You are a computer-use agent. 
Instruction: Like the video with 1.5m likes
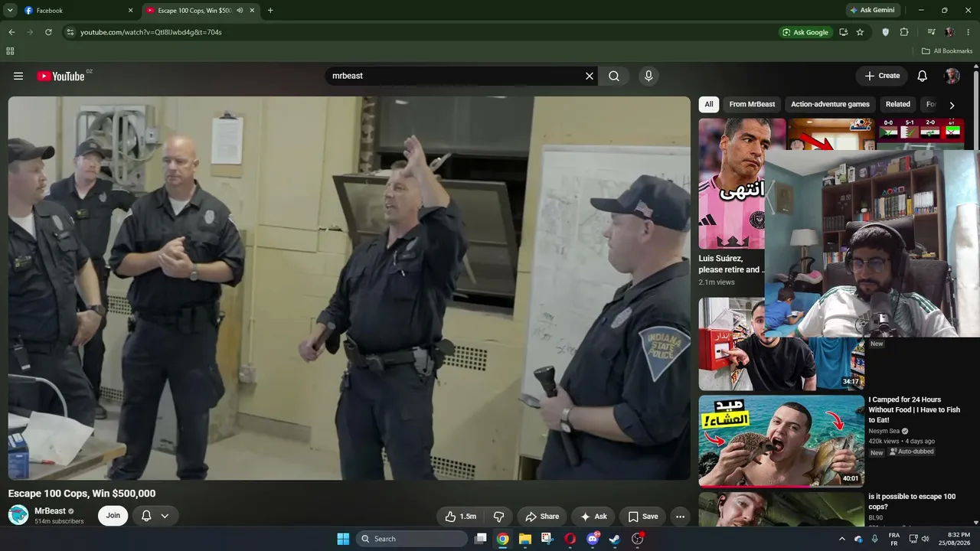click(x=461, y=517)
